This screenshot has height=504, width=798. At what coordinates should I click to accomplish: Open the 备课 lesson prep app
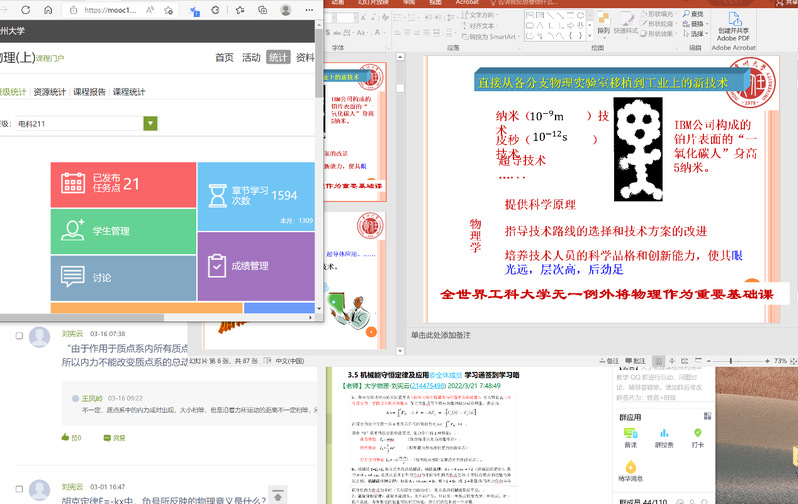(630, 437)
